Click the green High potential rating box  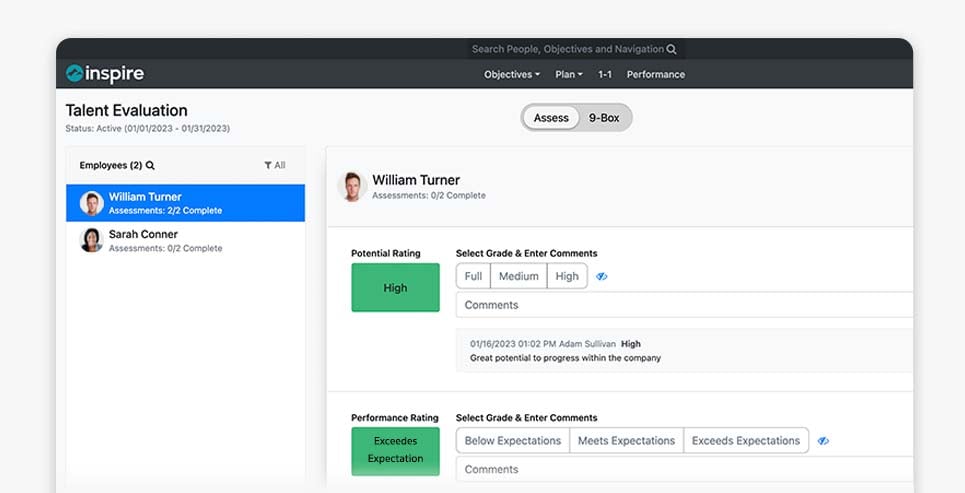[395, 288]
